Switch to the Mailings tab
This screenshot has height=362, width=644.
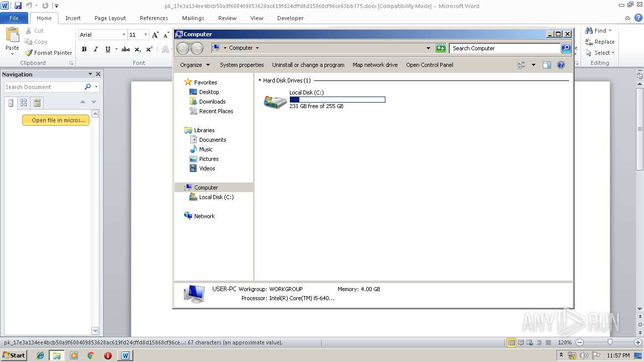[x=193, y=18]
